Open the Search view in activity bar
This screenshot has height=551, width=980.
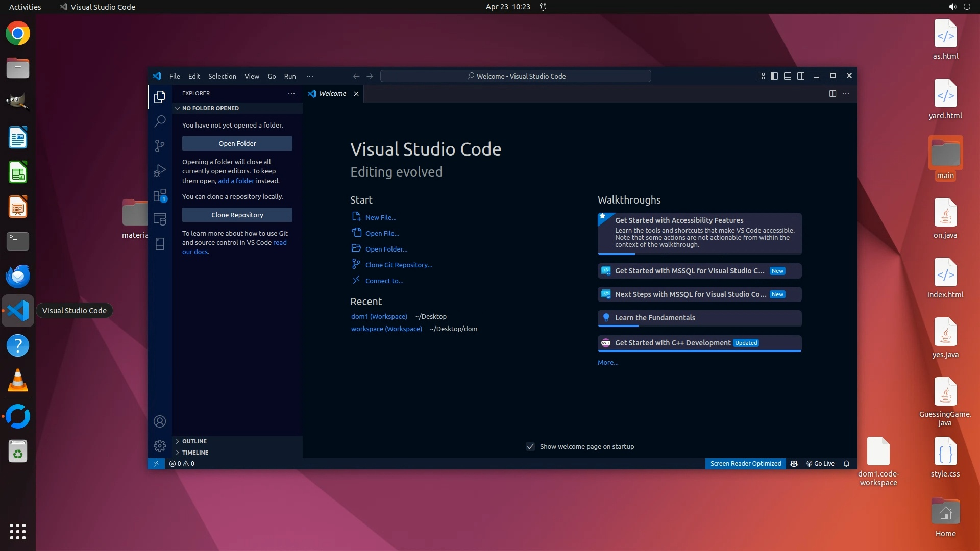click(x=160, y=121)
